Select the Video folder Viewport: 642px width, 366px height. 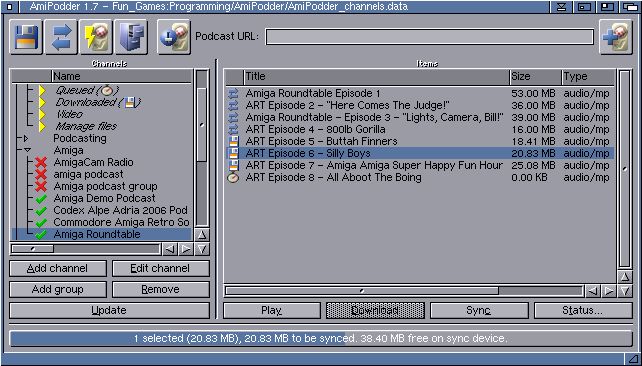point(69,114)
